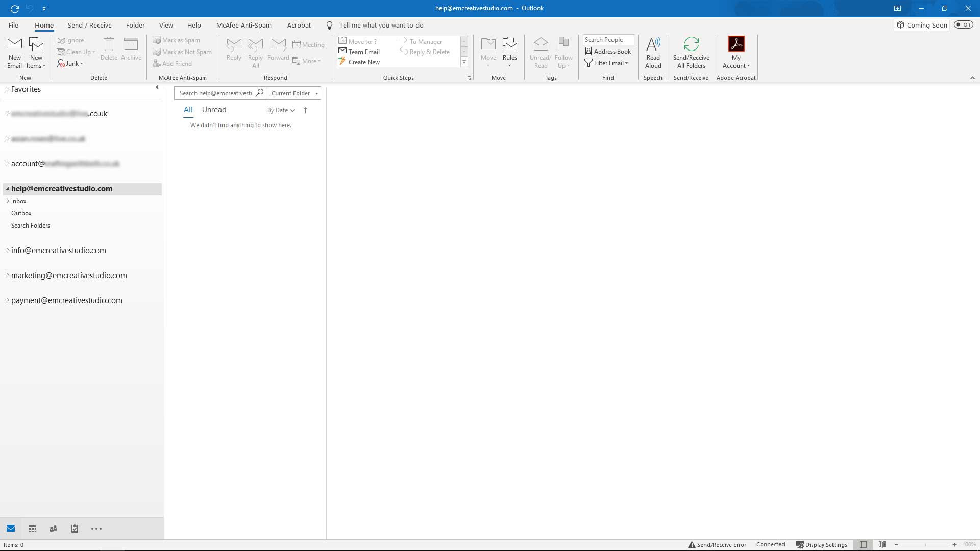The height and width of the screenshot is (551, 980).
Task: Open the ribbon display options button
Action: tap(897, 8)
